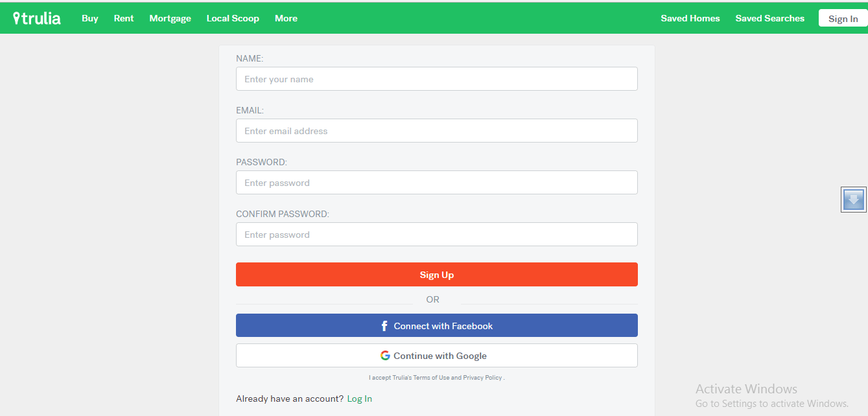Focus the email address field
Image resolution: width=868 pixels, height=416 pixels.
tap(437, 131)
